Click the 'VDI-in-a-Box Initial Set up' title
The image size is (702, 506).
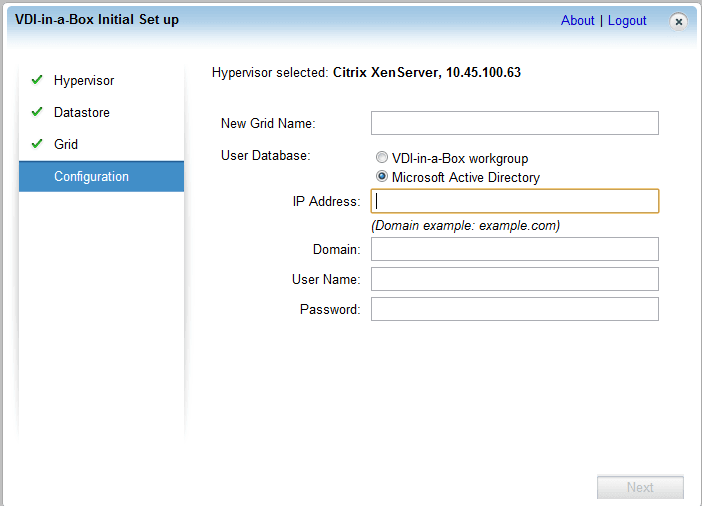point(97,20)
